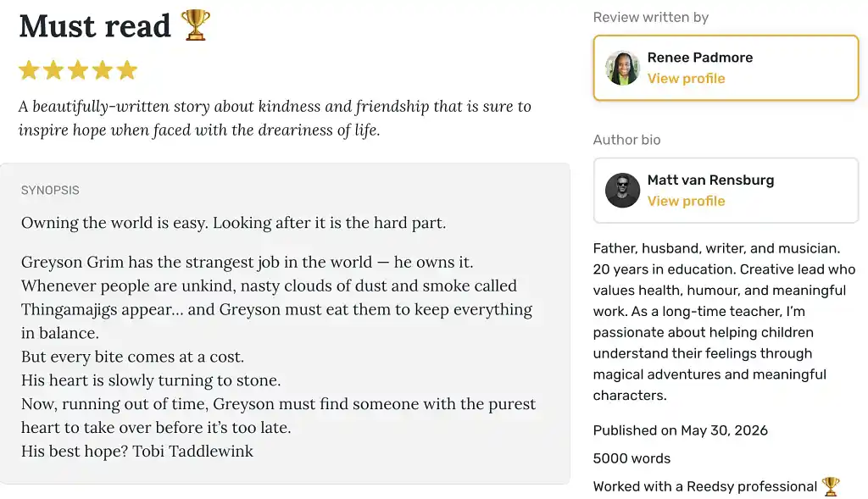Click the 5000 words text

pos(631,458)
